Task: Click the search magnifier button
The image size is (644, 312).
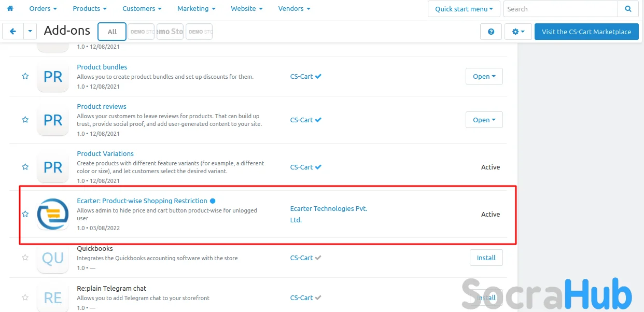Action: 628,9
